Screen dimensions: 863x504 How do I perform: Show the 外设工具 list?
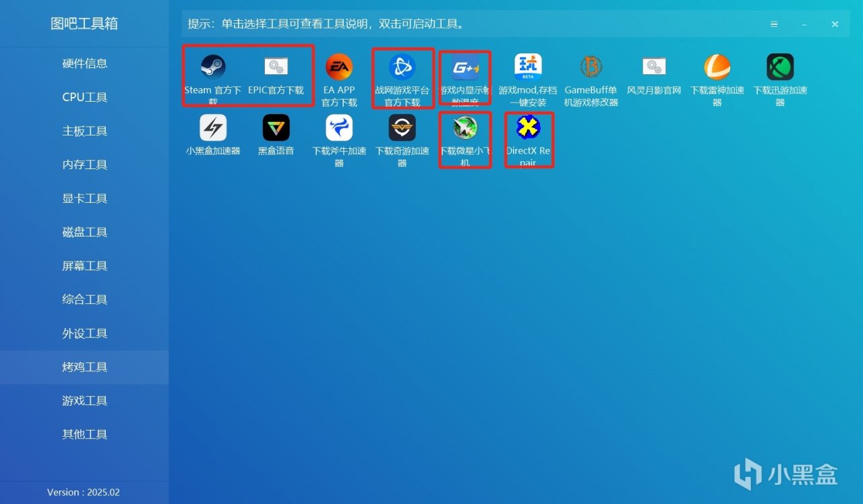coord(84,333)
